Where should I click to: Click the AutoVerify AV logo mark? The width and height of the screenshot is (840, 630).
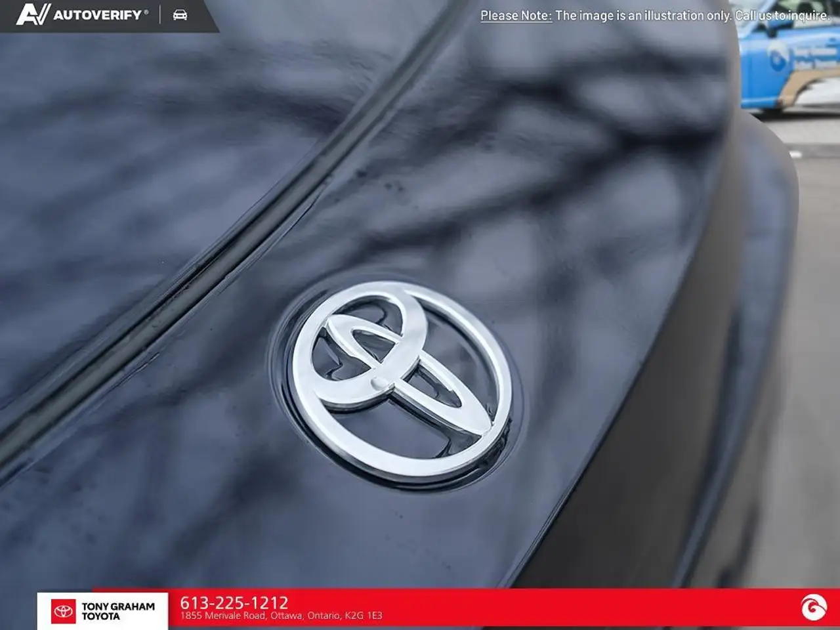33,14
